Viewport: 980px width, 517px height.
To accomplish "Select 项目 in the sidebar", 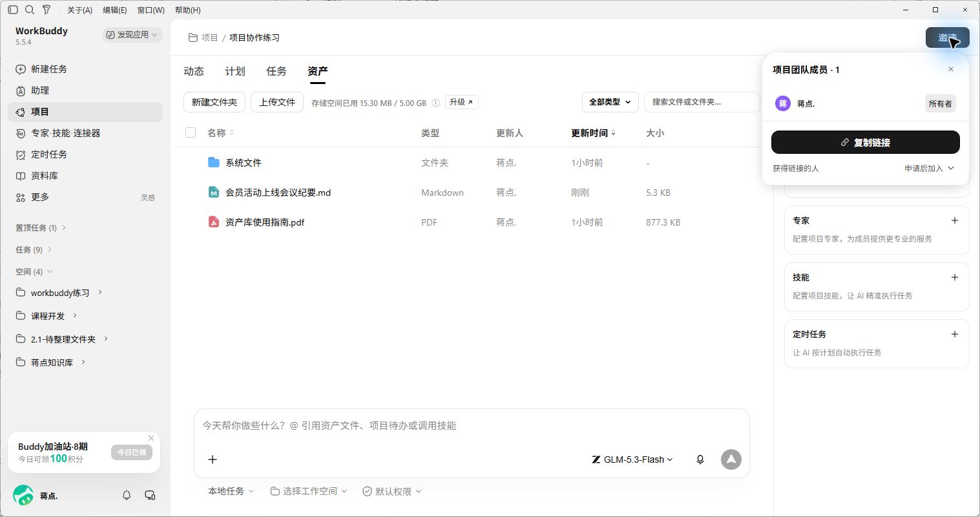I will pyautogui.click(x=85, y=112).
